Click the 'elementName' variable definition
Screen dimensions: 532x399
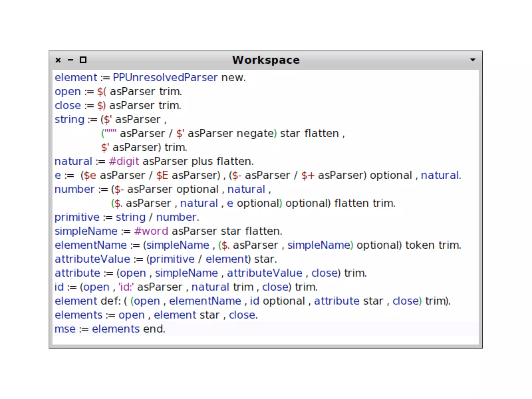(x=91, y=245)
